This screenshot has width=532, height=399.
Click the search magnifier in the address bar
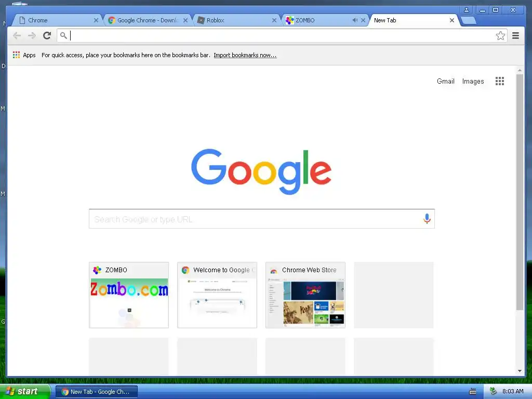click(x=63, y=35)
